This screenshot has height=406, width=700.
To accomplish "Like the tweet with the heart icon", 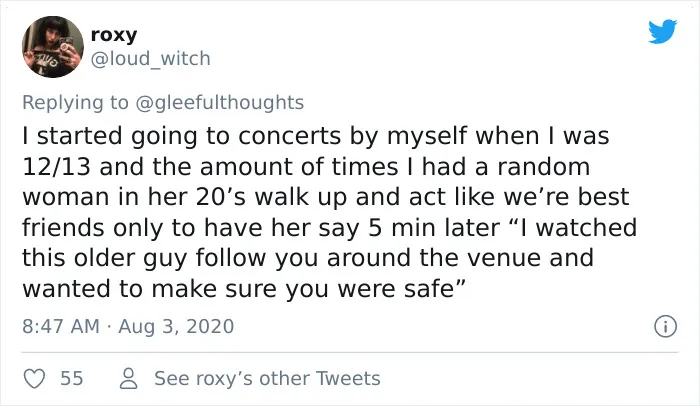I will point(34,378).
